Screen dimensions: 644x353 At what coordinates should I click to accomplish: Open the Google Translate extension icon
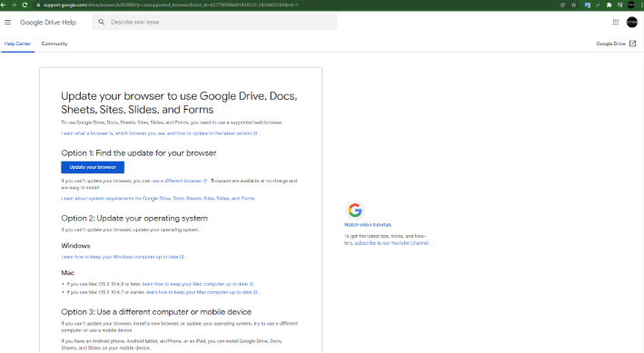click(x=588, y=5)
